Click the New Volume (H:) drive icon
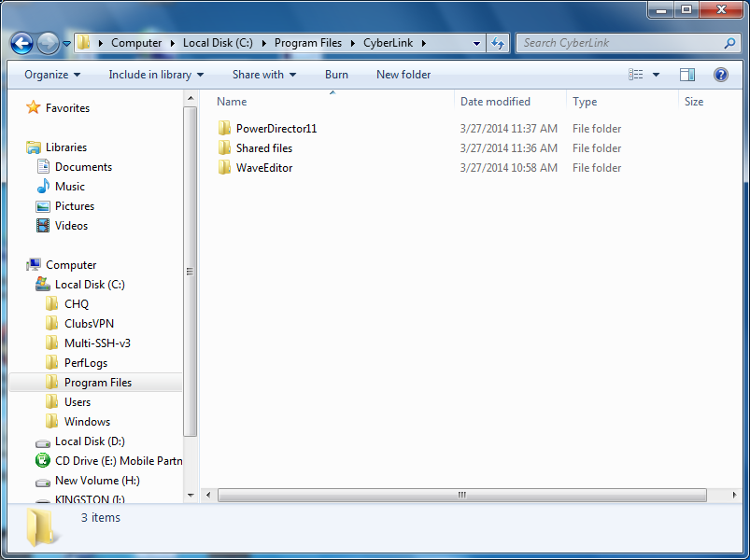The width and height of the screenshot is (750, 560). pyautogui.click(x=43, y=483)
